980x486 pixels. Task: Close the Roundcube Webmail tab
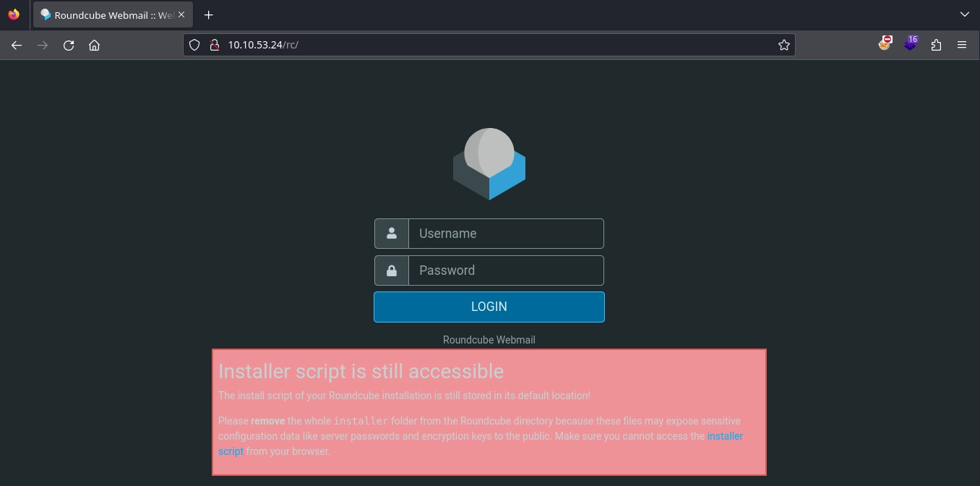click(x=181, y=15)
